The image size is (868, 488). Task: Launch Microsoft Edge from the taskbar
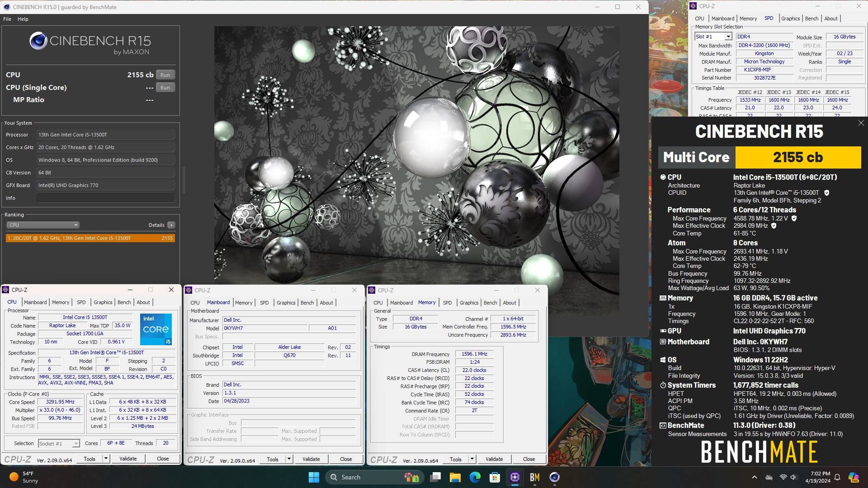pos(475,477)
